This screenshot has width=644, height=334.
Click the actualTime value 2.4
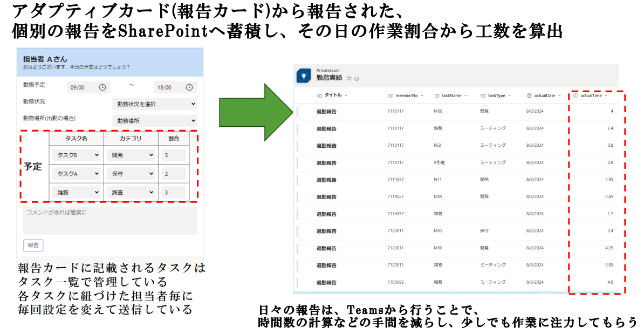(611, 128)
